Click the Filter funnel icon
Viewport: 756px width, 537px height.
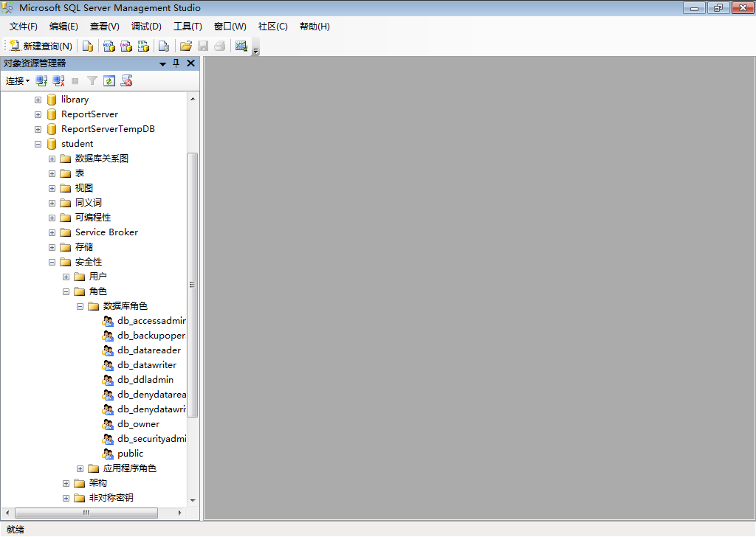92,81
